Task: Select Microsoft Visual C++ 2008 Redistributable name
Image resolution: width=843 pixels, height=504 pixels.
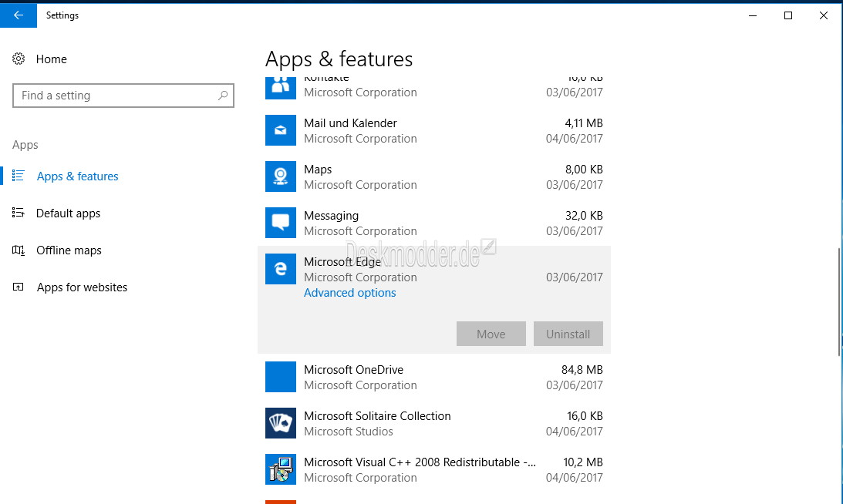Action: coord(420,462)
